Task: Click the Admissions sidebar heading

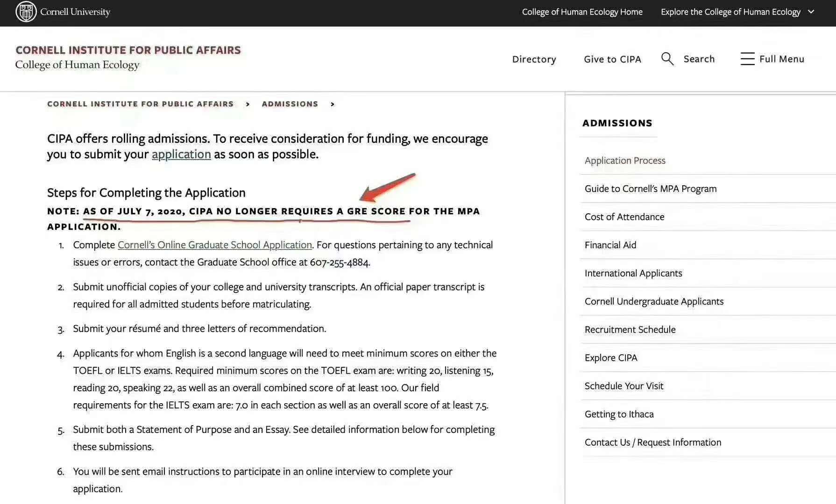Action: [617, 123]
